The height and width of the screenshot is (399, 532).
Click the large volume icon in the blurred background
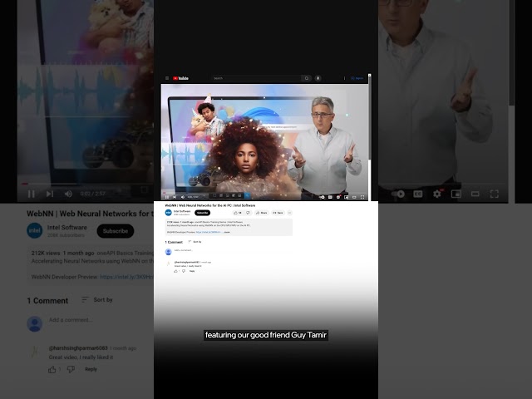pos(68,194)
